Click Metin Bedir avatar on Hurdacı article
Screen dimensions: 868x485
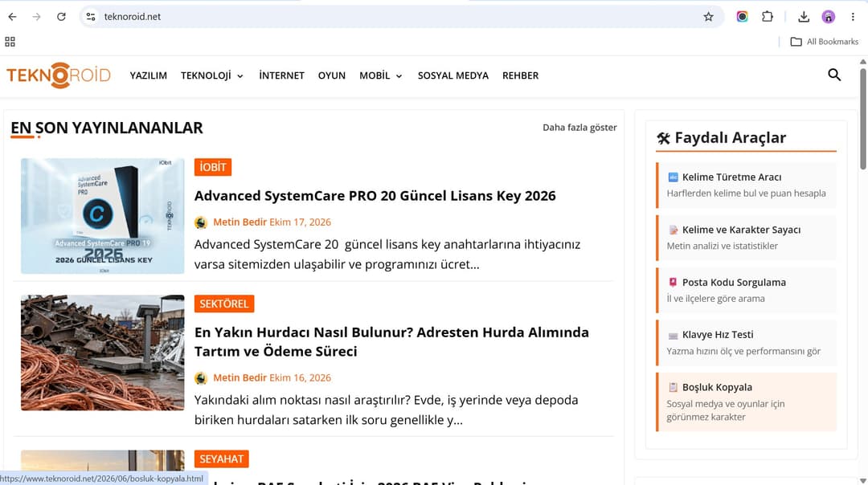point(201,378)
